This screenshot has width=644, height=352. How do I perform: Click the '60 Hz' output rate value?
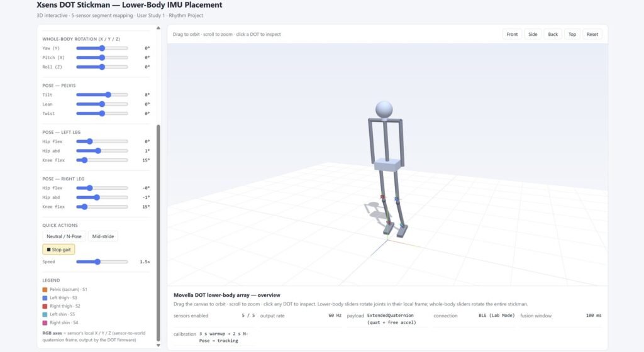[335, 316]
